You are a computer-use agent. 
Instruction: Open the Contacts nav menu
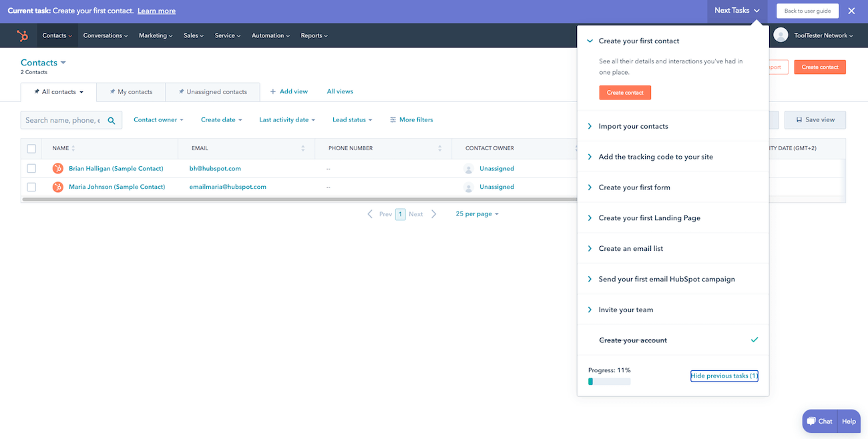(x=57, y=35)
